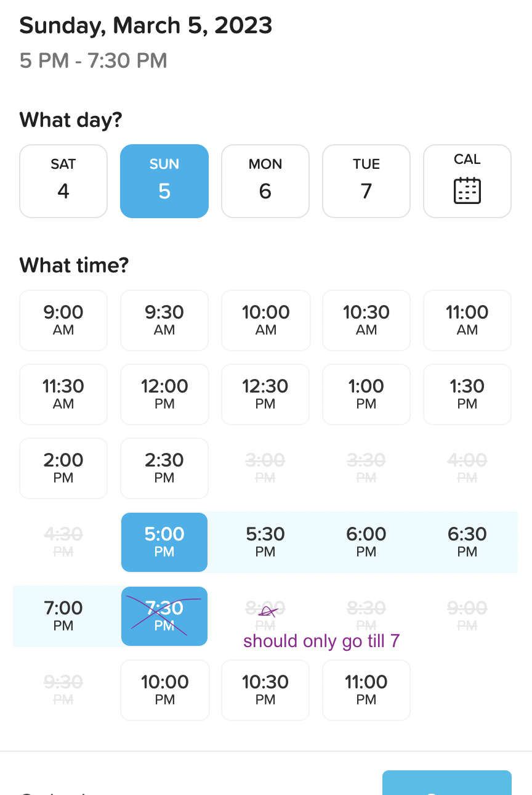Choose the 11:00 PM time slot

[366, 690]
